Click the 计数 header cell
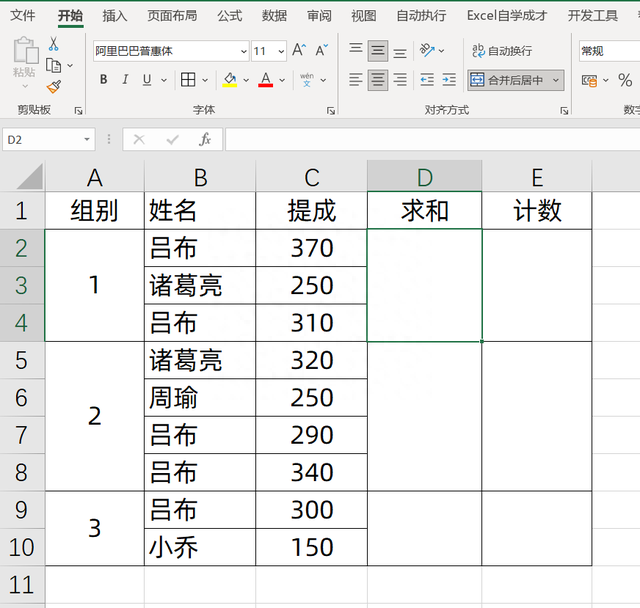The width and height of the screenshot is (640, 608). 537,211
